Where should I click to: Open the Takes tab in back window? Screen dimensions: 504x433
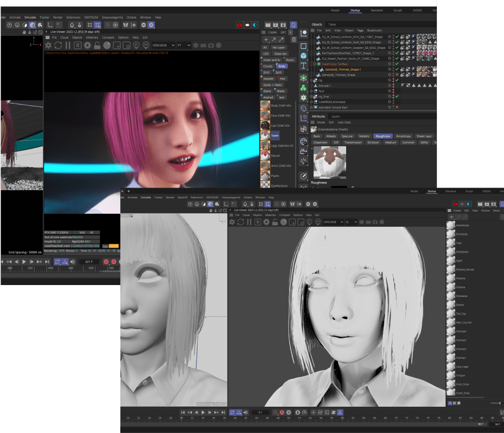click(x=332, y=24)
